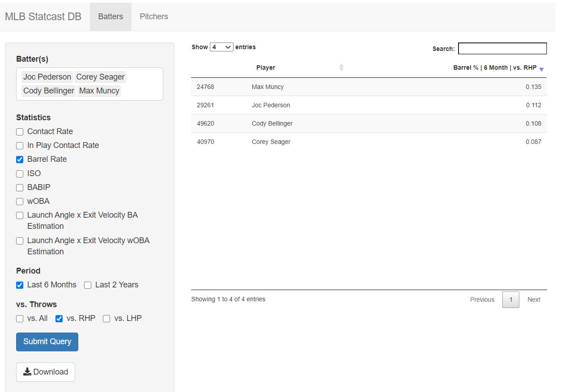The width and height of the screenshot is (569, 392).
Task: Click the Download button
Action: [x=46, y=372]
